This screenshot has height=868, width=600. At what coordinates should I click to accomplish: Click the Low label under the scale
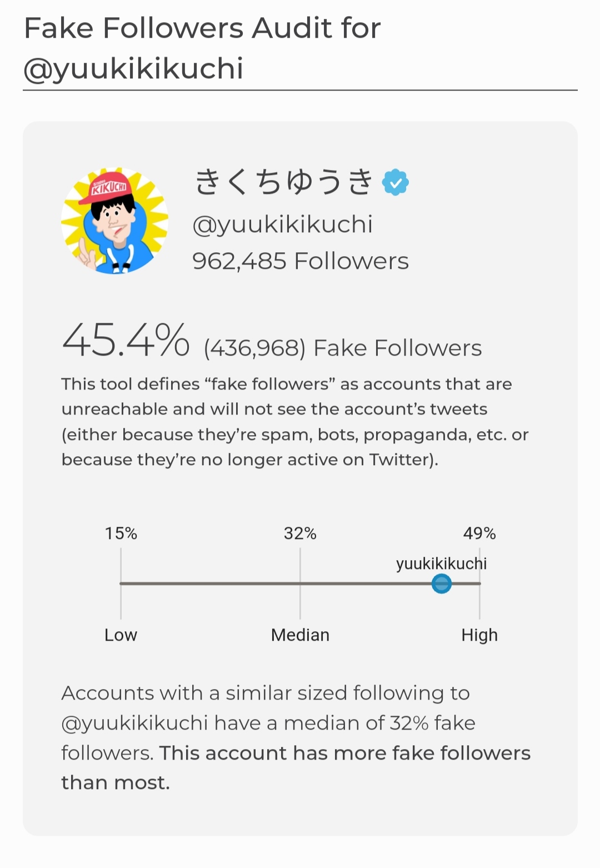point(121,635)
